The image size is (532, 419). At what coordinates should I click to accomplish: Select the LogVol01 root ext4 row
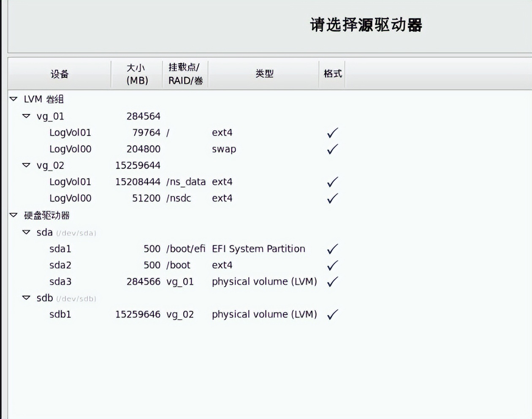pos(71,133)
